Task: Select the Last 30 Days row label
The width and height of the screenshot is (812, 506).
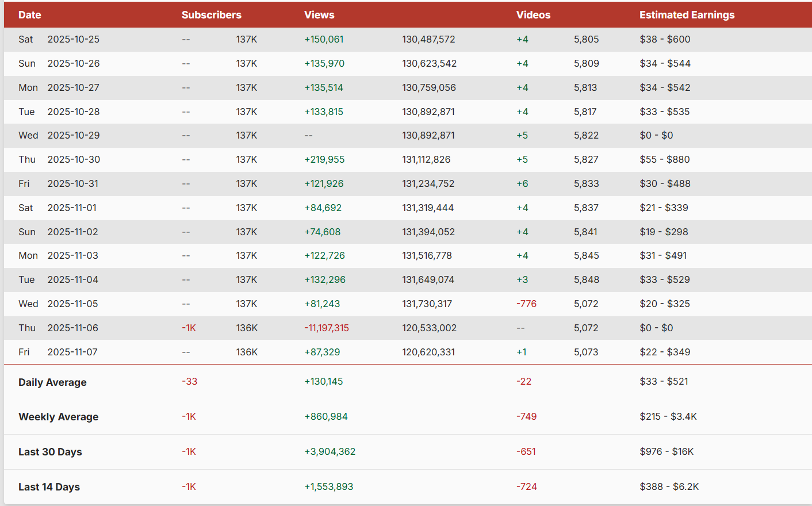Action: click(x=50, y=452)
